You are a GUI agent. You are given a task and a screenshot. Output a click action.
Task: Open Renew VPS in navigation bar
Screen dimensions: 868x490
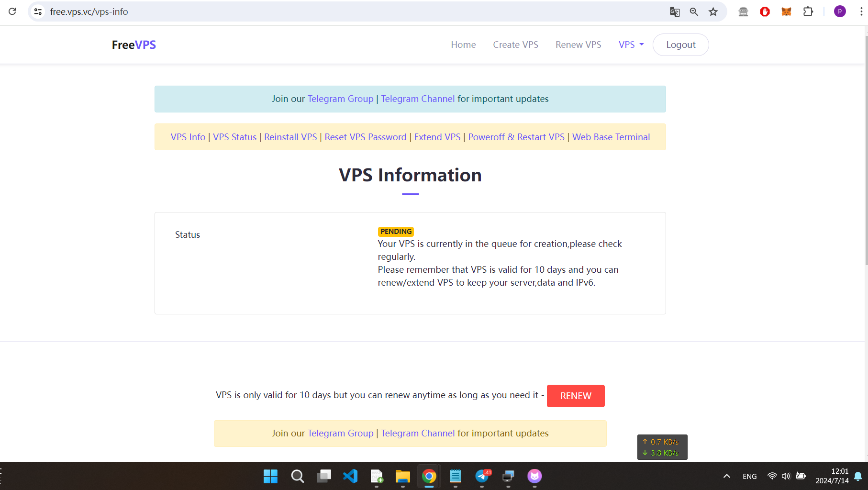(578, 45)
